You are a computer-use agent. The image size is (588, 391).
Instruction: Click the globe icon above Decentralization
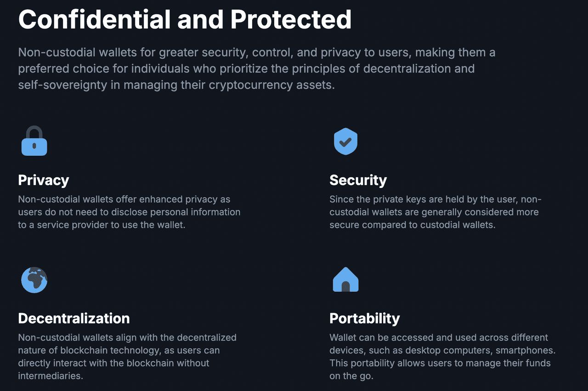(34, 280)
